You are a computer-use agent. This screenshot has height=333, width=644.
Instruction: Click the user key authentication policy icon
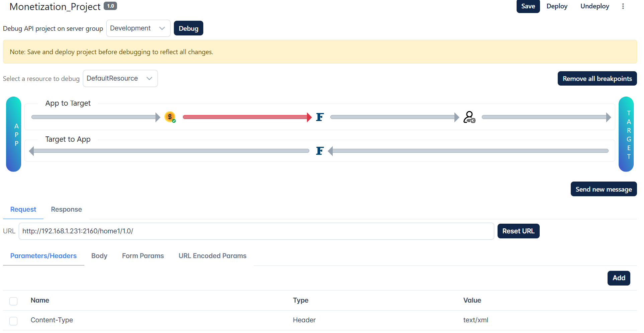tap(469, 117)
